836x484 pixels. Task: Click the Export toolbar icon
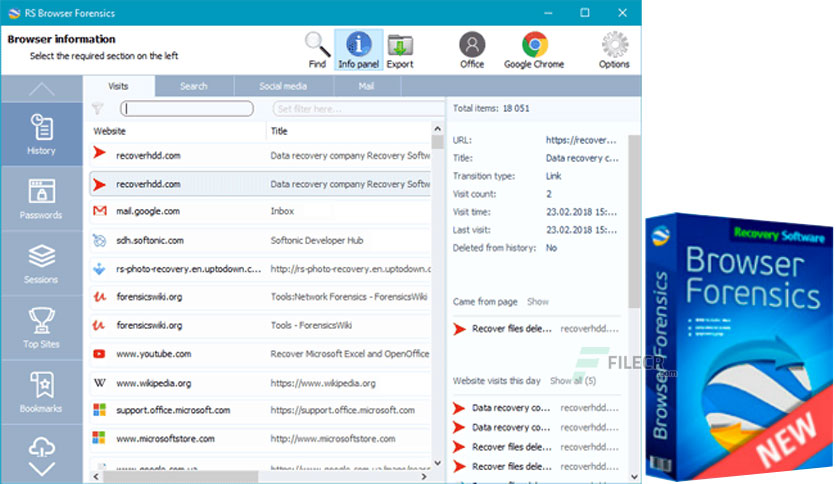400,50
